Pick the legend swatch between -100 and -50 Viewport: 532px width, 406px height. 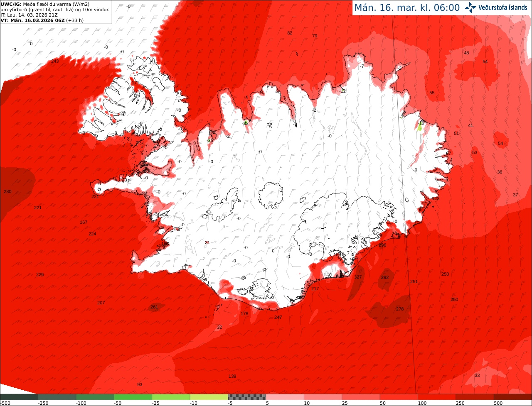(x=95, y=397)
